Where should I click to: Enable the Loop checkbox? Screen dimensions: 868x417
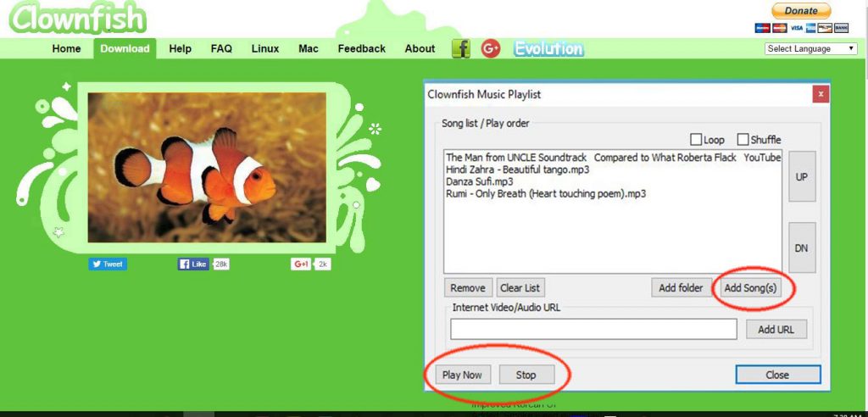696,140
